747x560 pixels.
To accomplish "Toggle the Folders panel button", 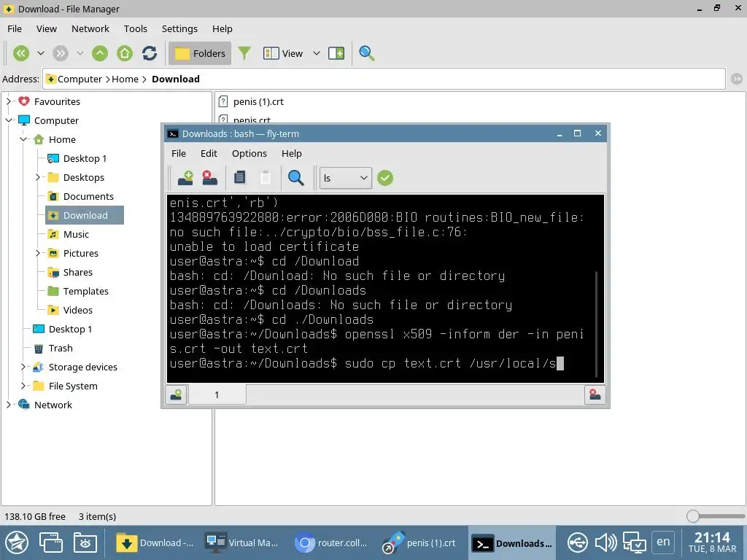I will click(x=200, y=53).
